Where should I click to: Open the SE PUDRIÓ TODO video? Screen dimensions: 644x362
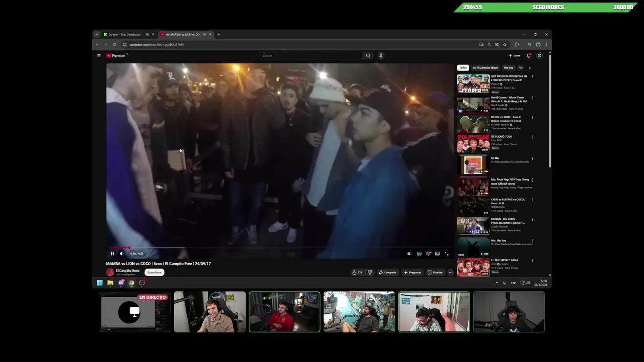pyautogui.click(x=473, y=144)
